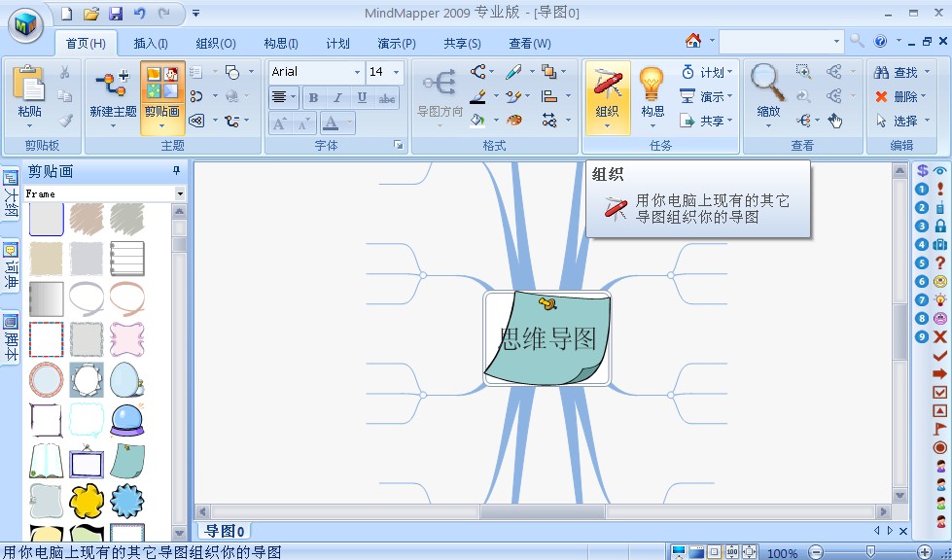
Task: Click the Open folder icon in quick toolbar
Action: click(91, 13)
